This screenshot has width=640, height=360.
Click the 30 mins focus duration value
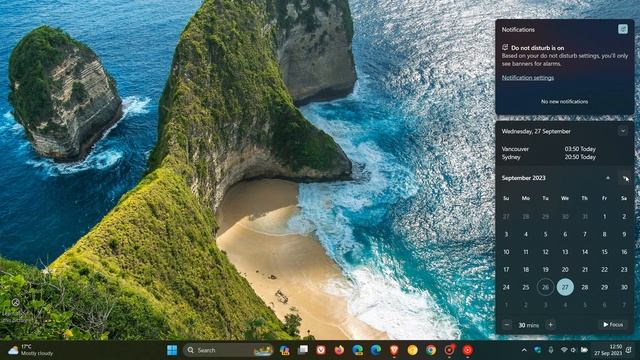point(529,325)
